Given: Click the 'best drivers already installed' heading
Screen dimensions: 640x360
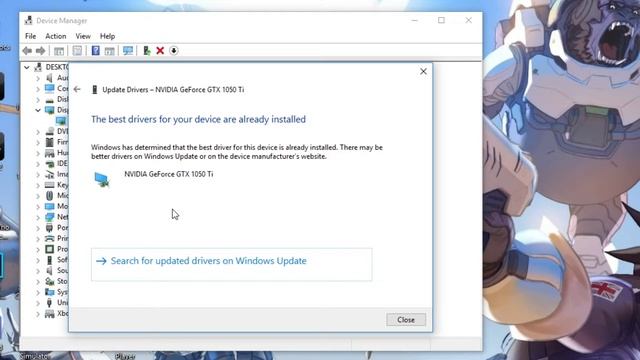Looking at the screenshot, I should click(x=198, y=119).
